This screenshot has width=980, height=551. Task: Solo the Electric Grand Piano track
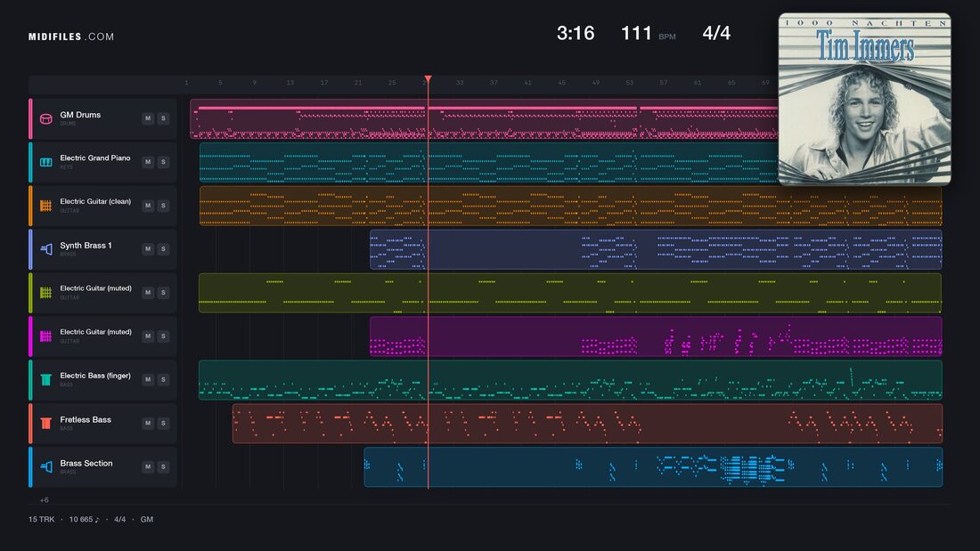pos(163,162)
